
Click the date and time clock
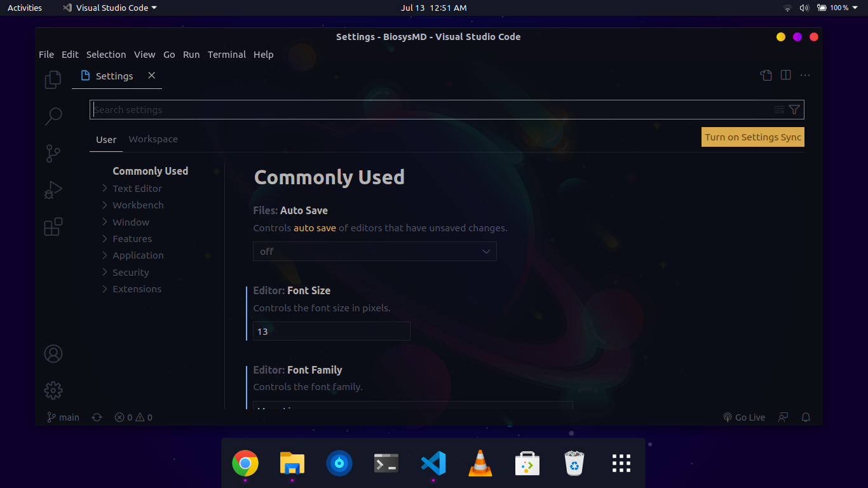[x=434, y=8]
